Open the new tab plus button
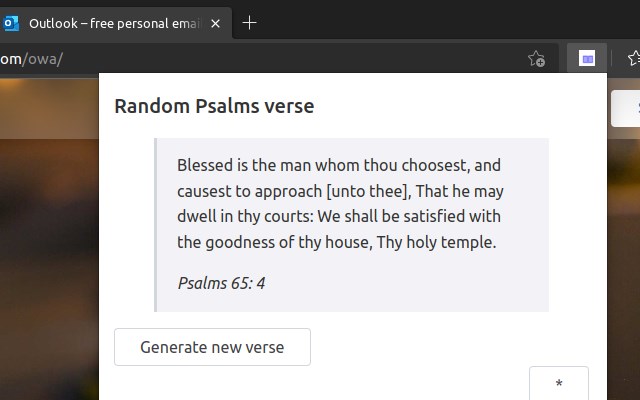 (x=249, y=23)
